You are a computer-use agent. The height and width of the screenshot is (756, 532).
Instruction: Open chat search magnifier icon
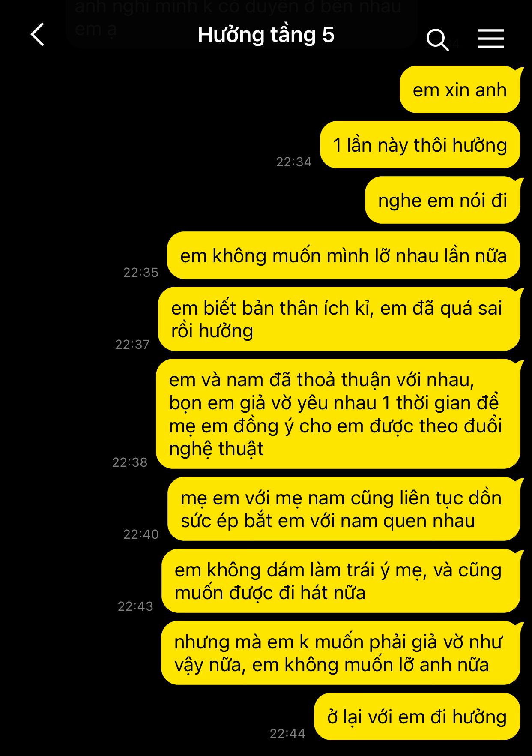pyautogui.click(x=437, y=40)
